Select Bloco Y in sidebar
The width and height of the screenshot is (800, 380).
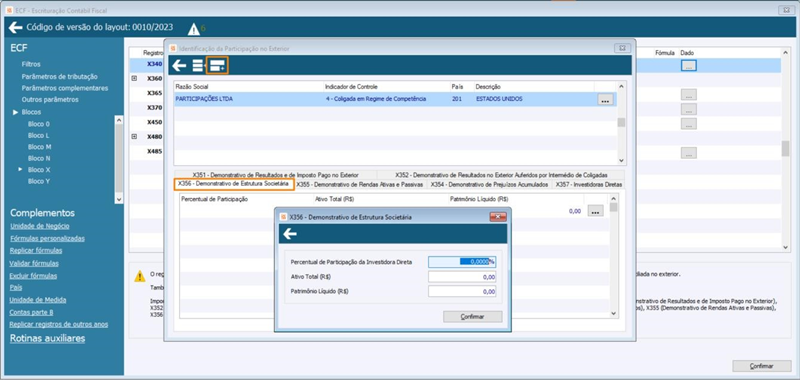coord(39,181)
